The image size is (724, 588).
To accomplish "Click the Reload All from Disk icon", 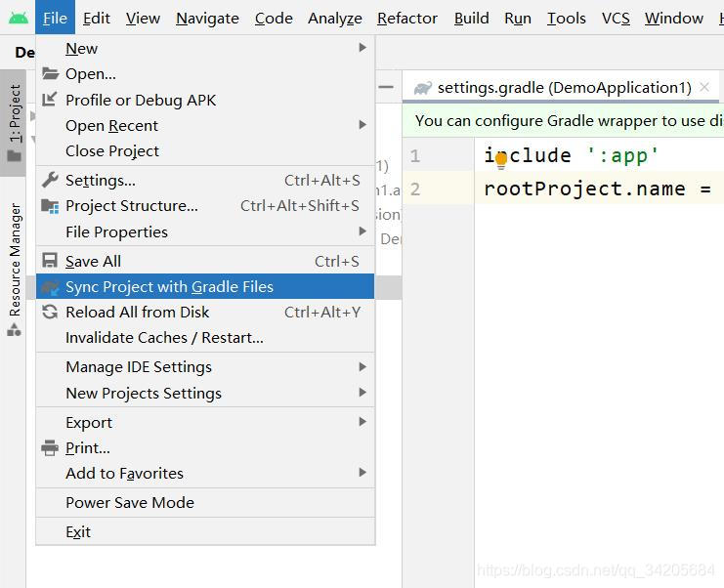I will point(50,312).
